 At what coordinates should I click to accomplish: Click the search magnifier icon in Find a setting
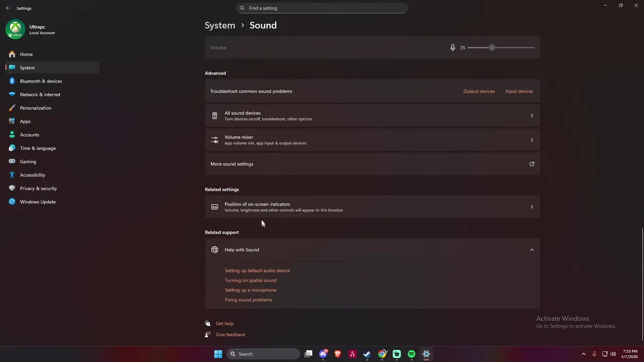point(242,8)
